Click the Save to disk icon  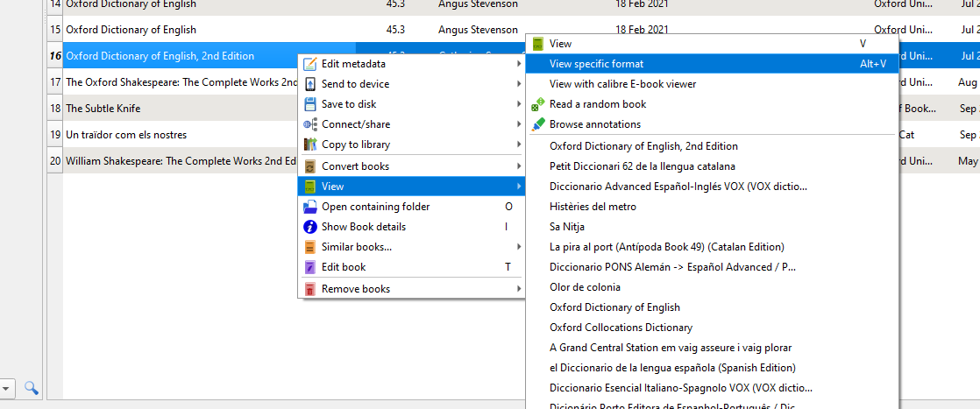click(309, 104)
